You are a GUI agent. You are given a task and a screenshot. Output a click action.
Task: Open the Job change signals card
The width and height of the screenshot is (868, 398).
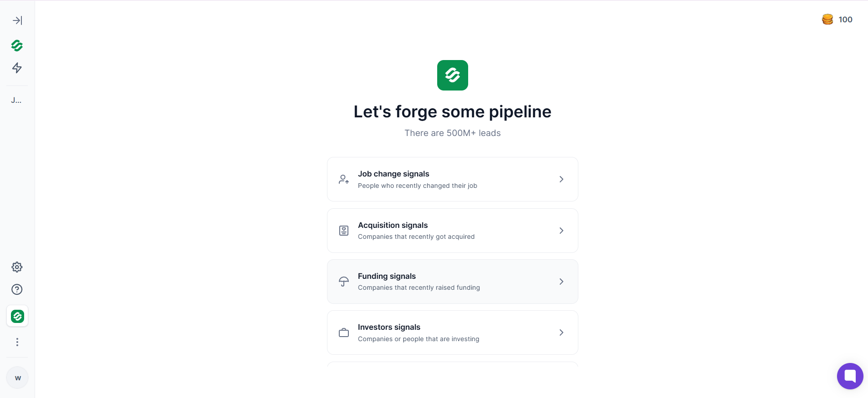point(453,179)
